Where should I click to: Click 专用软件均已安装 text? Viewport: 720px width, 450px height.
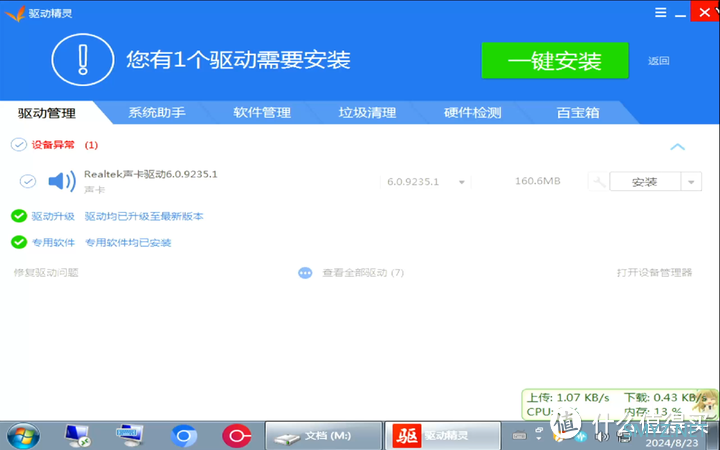pos(128,242)
